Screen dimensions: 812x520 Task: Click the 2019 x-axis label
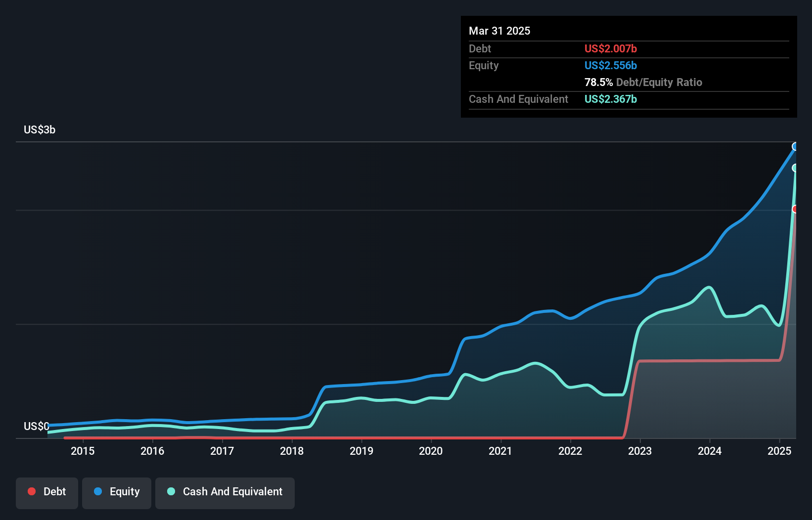pyautogui.click(x=361, y=451)
